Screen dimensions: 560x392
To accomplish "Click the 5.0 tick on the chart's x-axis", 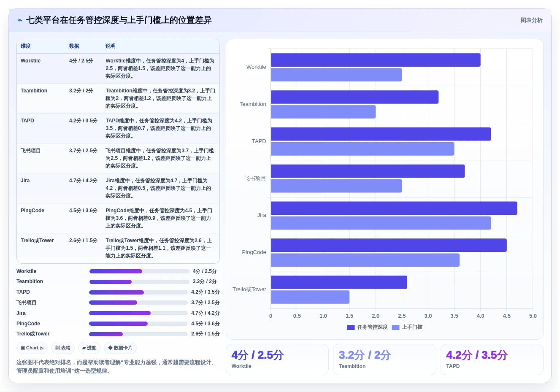I will pos(533,316).
